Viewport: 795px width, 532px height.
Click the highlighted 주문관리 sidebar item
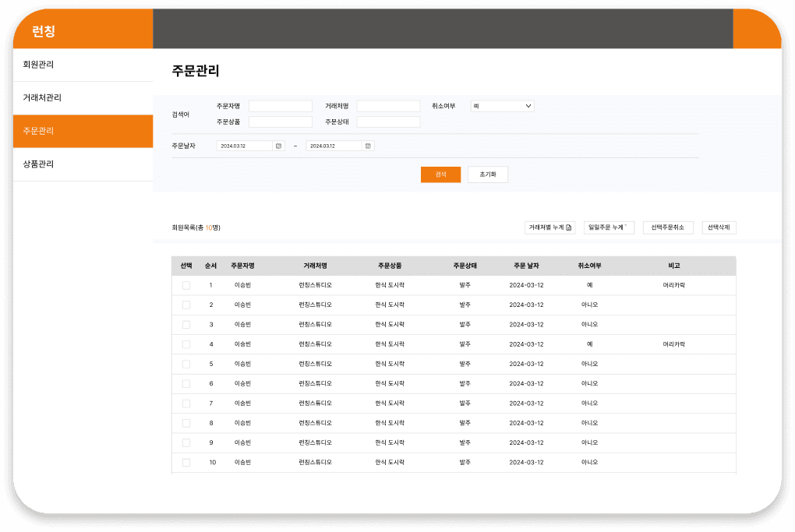click(x=41, y=131)
